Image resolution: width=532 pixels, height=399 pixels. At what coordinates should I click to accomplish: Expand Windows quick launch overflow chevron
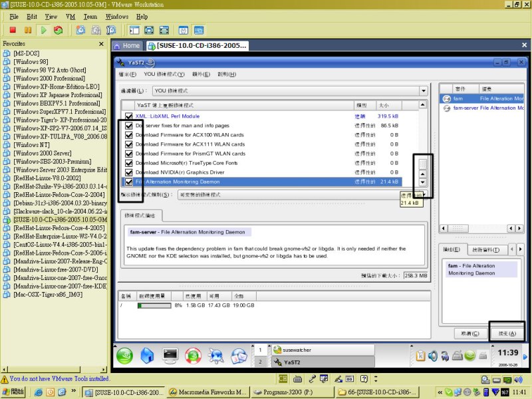[x=73, y=391]
